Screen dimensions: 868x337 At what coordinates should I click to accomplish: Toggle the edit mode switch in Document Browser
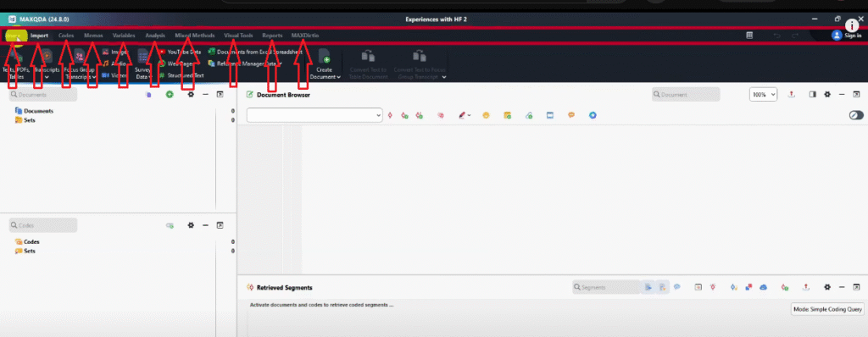(856, 115)
